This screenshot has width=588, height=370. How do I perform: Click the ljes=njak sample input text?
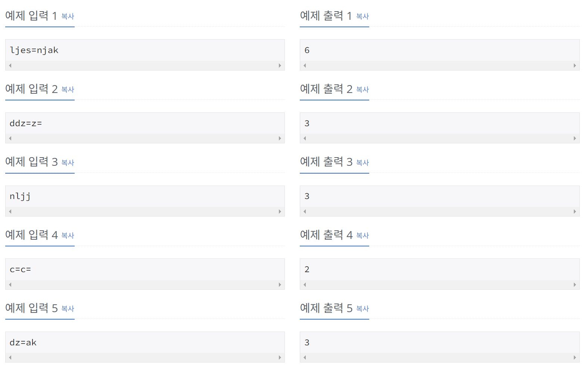click(x=34, y=50)
